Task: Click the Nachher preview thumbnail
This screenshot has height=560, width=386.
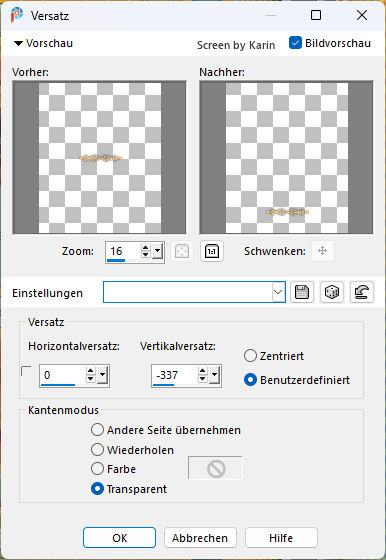Action: coord(286,158)
